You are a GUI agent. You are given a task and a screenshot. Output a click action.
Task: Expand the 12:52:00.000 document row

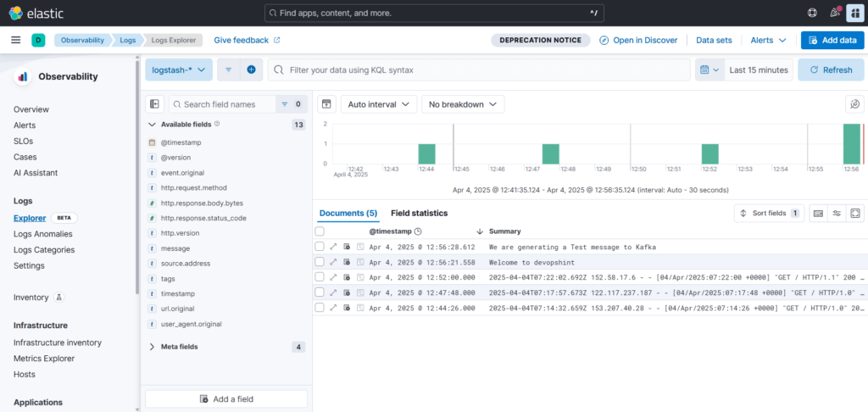click(333, 277)
